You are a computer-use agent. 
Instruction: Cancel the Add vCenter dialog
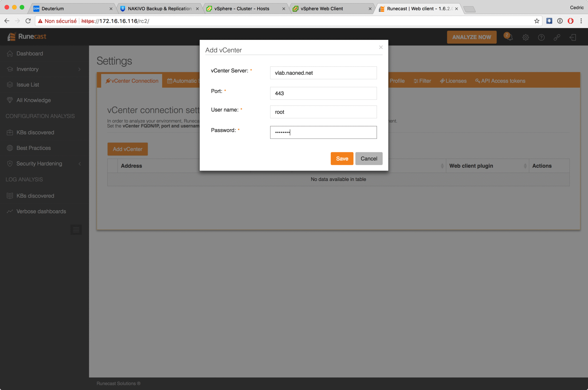tap(369, 159)
